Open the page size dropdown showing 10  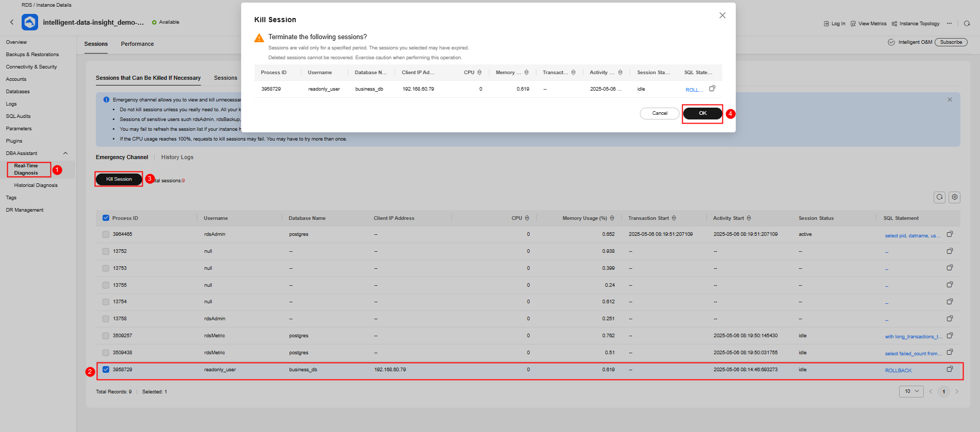point(911,391)
